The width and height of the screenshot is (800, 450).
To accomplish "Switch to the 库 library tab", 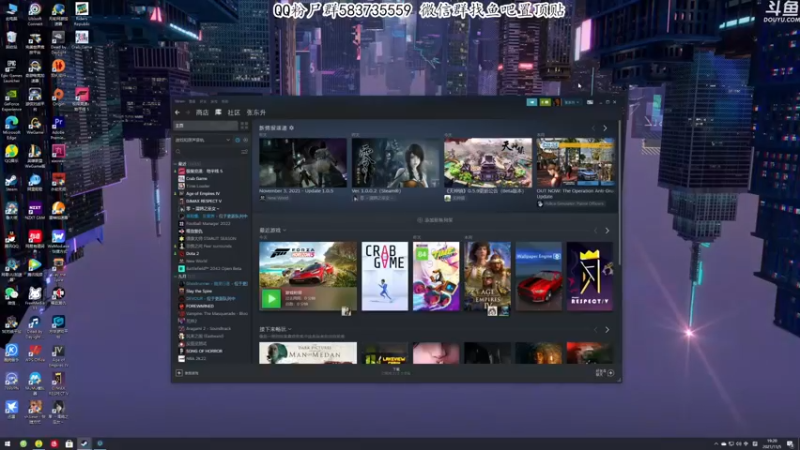I will pyautogui.click(x=218, y=112).
